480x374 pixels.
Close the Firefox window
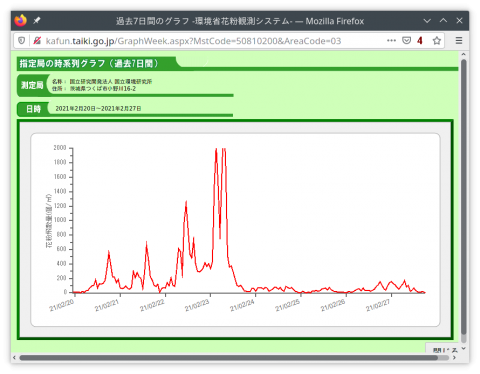click(459, 21)
